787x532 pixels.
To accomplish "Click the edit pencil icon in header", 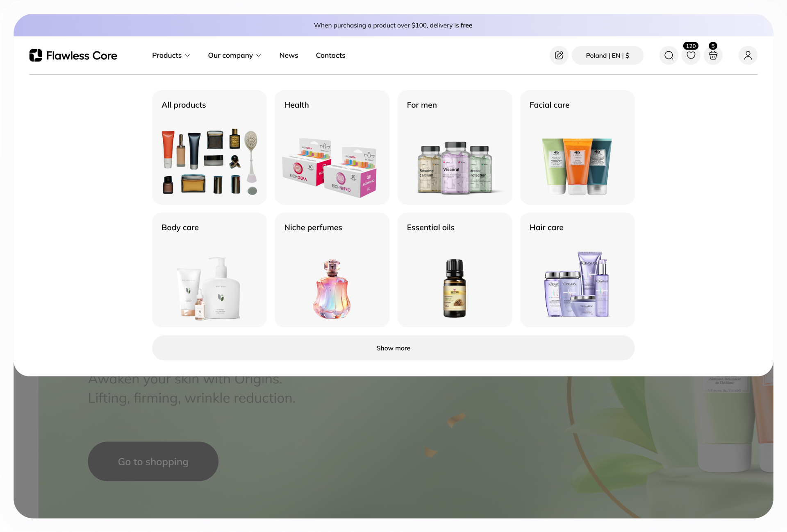I will click(x=559, y=55).
